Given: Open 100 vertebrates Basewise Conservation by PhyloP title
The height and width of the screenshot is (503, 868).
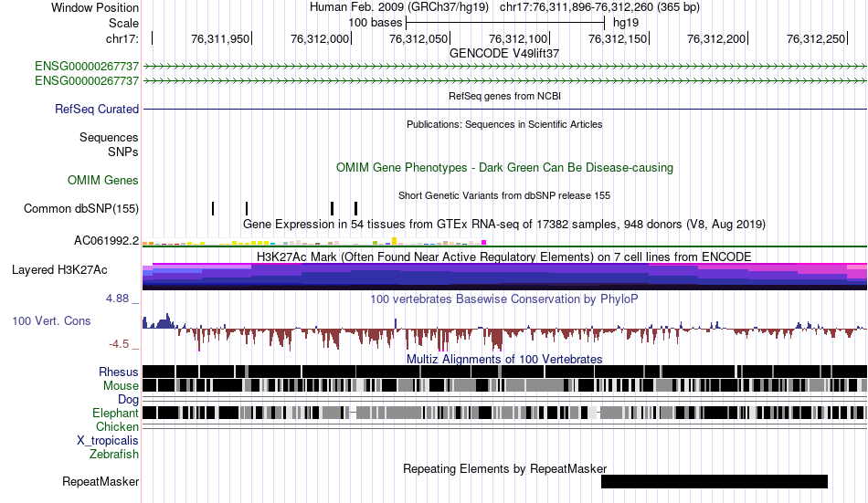Looking at the screenshot, I should (504, 299).
